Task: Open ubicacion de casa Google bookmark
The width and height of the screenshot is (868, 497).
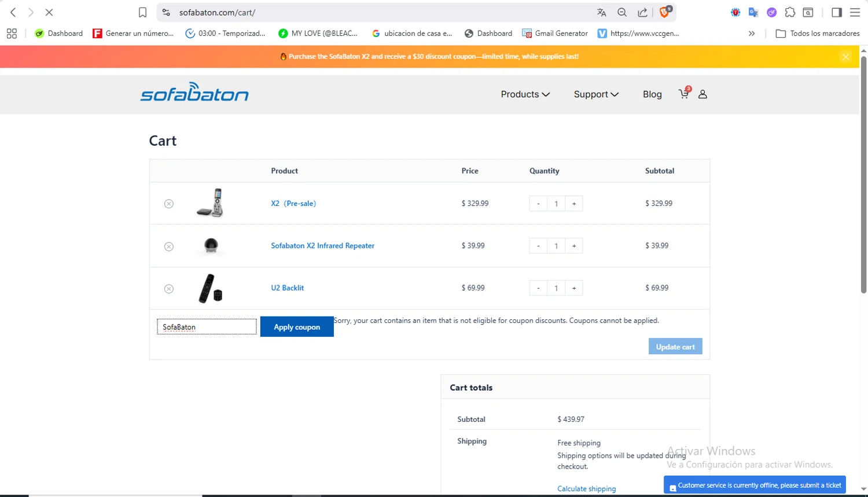Action: [x=412, y=34]
